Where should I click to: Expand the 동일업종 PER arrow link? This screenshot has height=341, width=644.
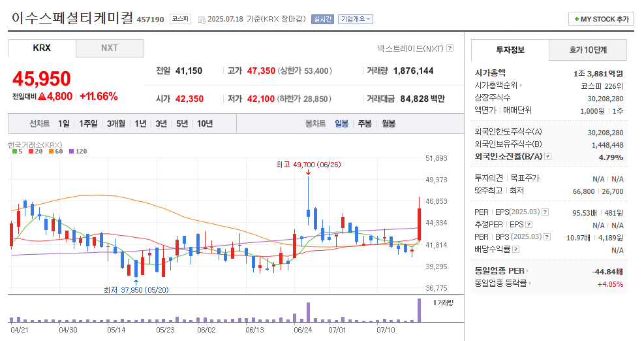click(x=527, y=270)
